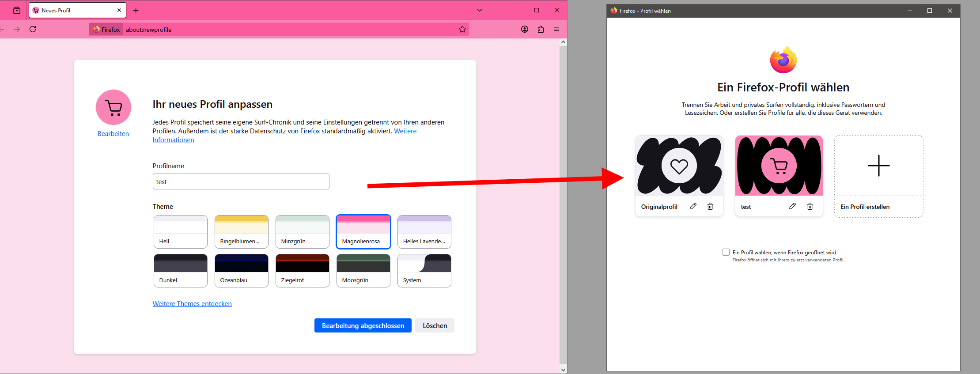Pick the Moosgrün theme
The image size is (980, 374).
pyautogui.click(x=363, y=271)
